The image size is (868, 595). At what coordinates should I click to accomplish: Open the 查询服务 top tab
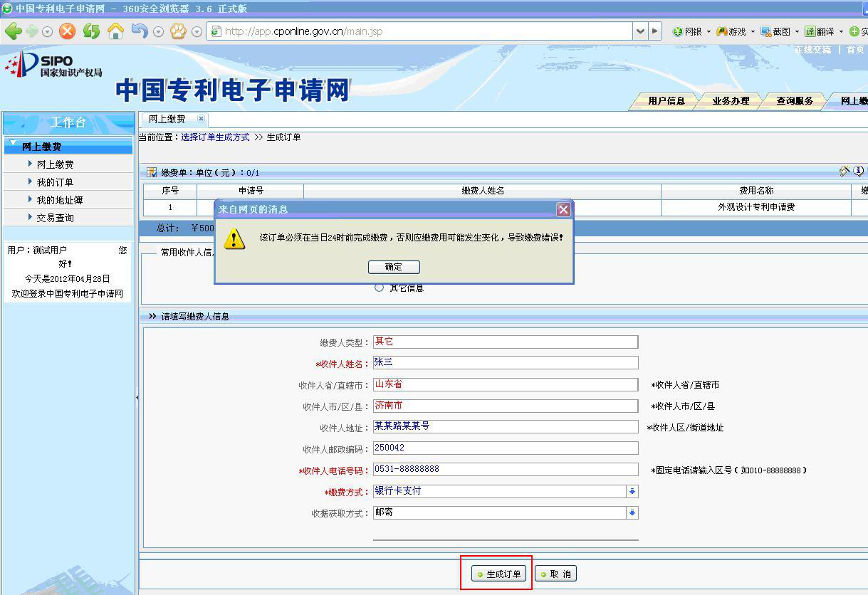795,101
